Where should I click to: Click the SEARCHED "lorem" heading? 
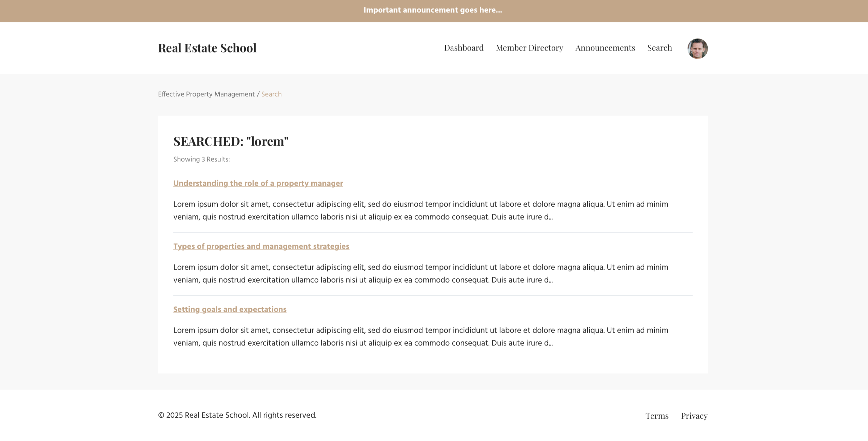tap(231, 141)
